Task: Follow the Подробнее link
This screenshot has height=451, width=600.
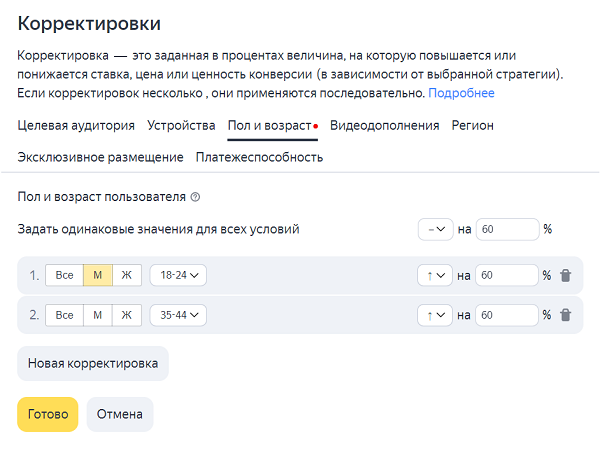Action: [x=461, y=93]
